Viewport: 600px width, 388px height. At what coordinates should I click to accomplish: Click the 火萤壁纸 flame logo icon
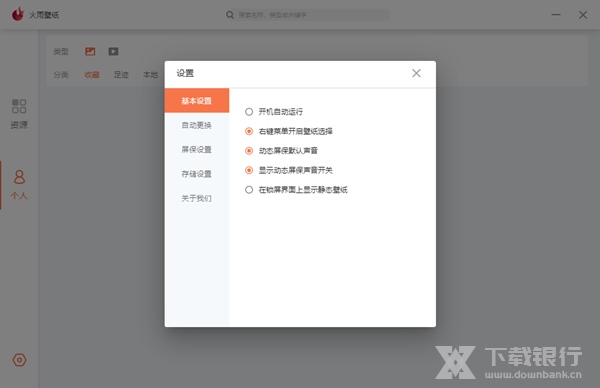18,15
